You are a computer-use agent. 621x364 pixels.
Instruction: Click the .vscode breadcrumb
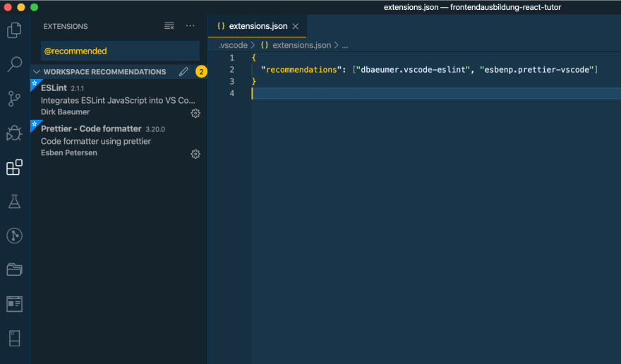point(234,45)
